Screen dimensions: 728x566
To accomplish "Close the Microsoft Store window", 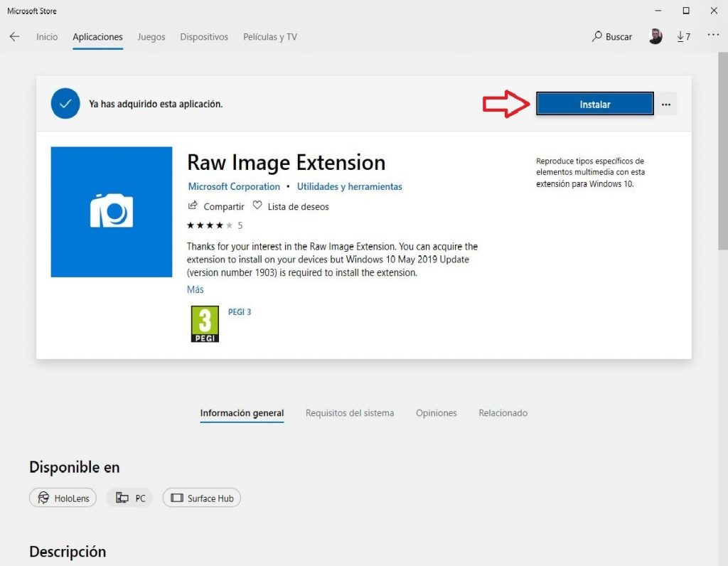I will pyautogui.click(x=714, y=10).
